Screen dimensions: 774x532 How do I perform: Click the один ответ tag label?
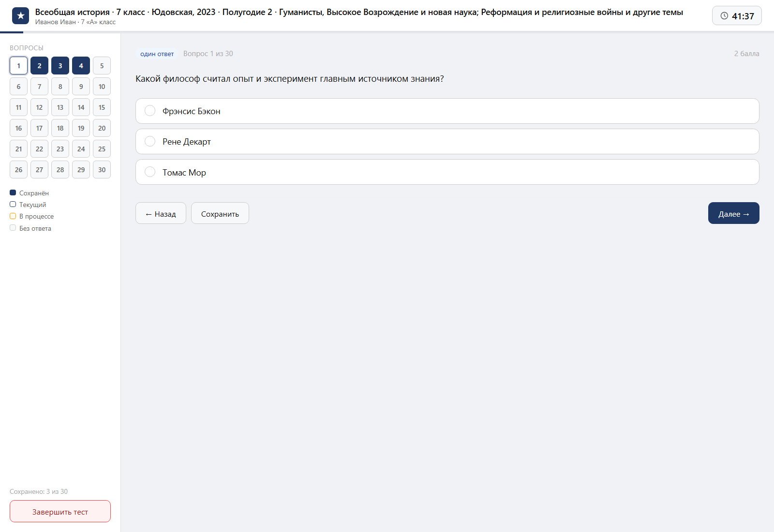click(157, 54)
